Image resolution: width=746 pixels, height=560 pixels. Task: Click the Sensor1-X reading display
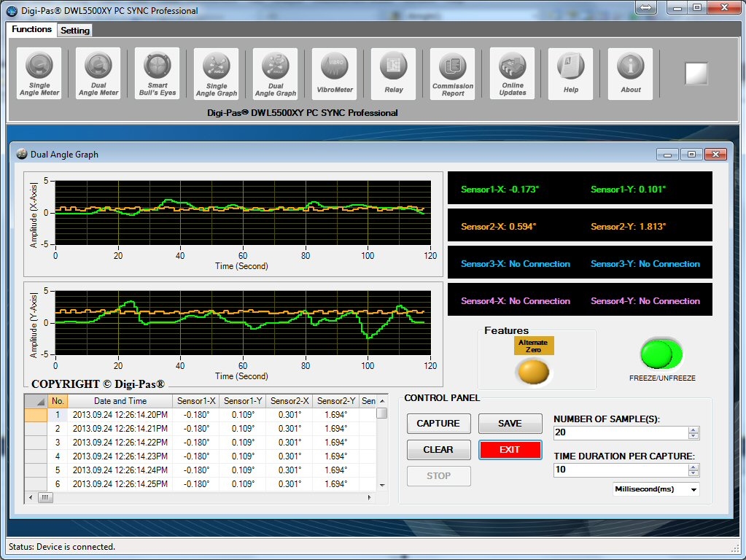[x=500, y=190]
